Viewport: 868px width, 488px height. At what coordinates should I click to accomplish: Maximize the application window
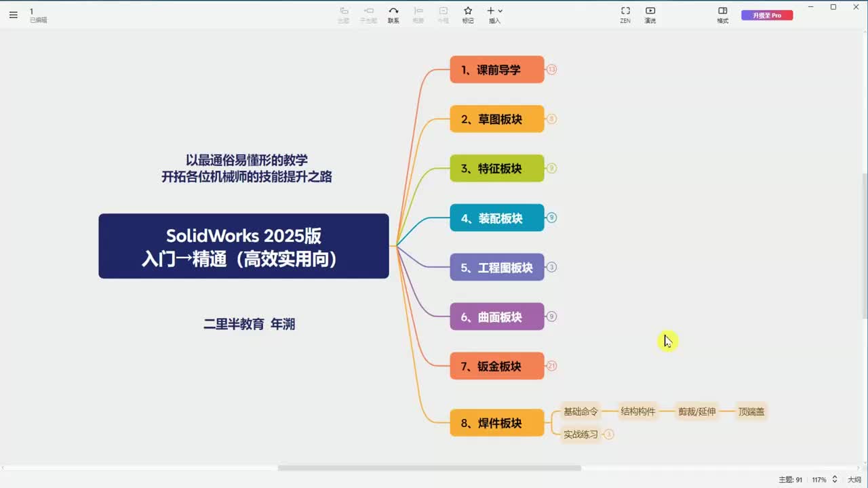(833, 7)
